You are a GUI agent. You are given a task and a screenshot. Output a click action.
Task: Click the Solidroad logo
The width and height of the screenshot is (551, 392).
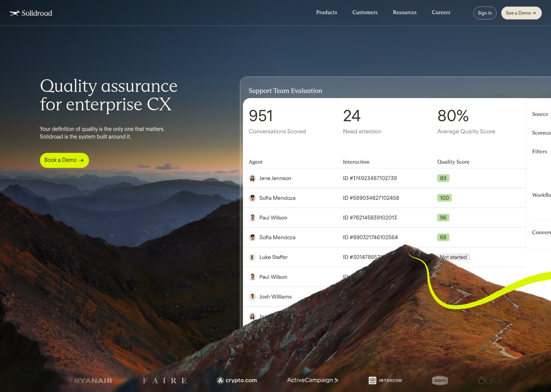click(31, 13)
